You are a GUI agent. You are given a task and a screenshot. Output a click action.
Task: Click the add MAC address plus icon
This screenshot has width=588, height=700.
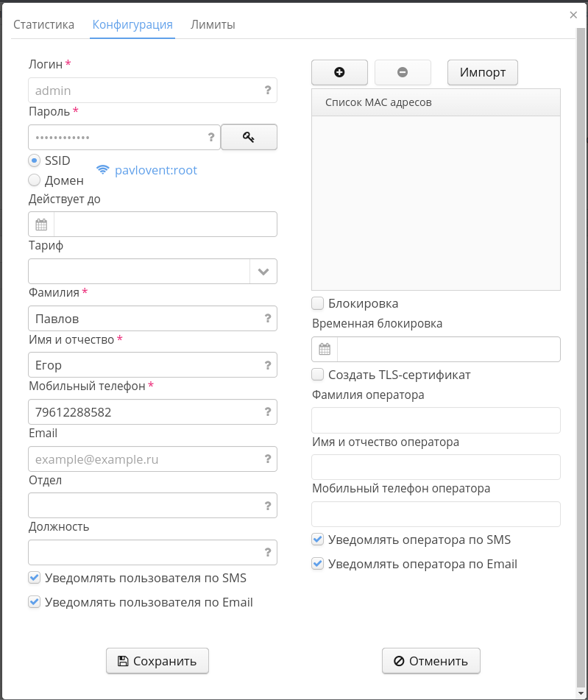[x=339, y=72]
